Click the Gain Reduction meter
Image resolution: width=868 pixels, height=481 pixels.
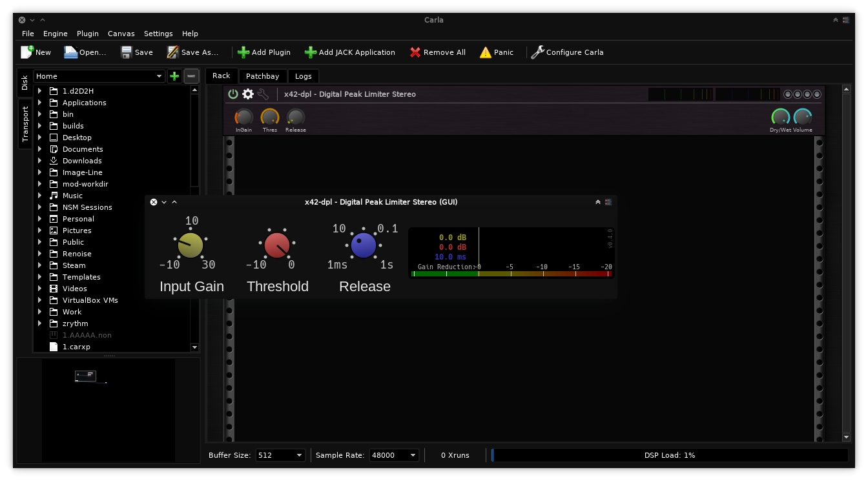512,274
